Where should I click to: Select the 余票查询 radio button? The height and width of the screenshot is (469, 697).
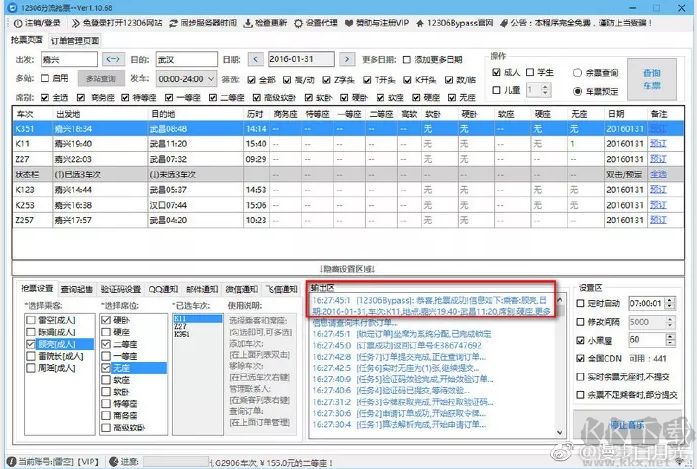pos(577,72)
